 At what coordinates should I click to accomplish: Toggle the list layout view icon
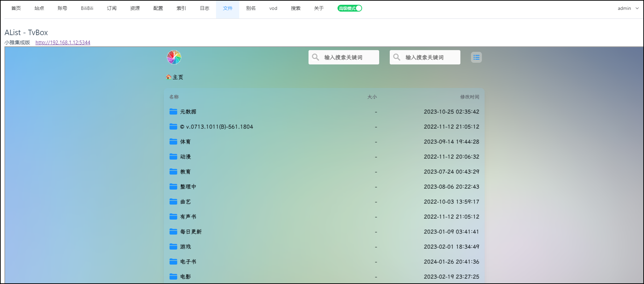coord(476,57)
